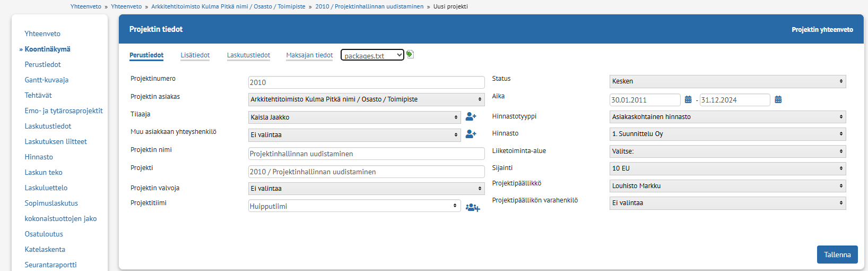Open Laskutuksen liitteet in the sidebar
The image size is (868, 271).
(56, 141)
